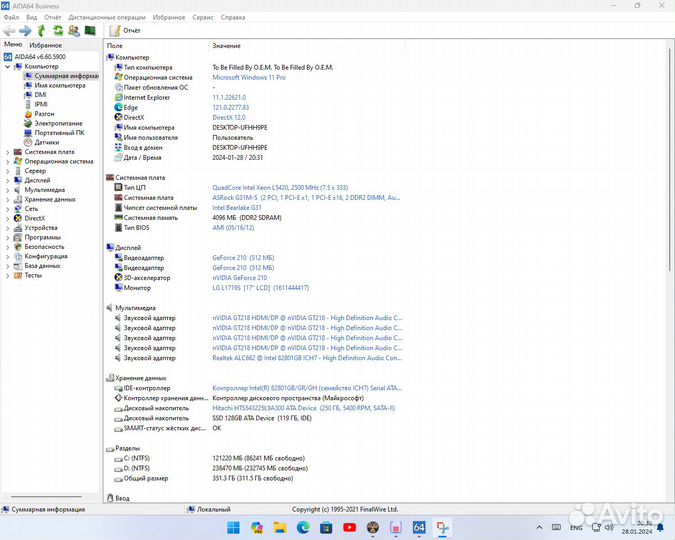Show hidden tray icons chevron
The height and width of the screenshot is (540, 675).
pyautogui.click(x=539, y=528)
